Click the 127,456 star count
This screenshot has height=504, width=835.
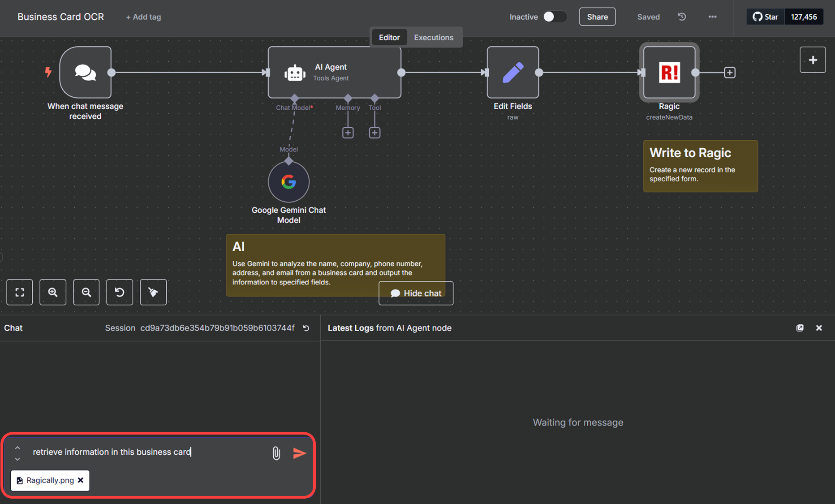coord(804,17)
